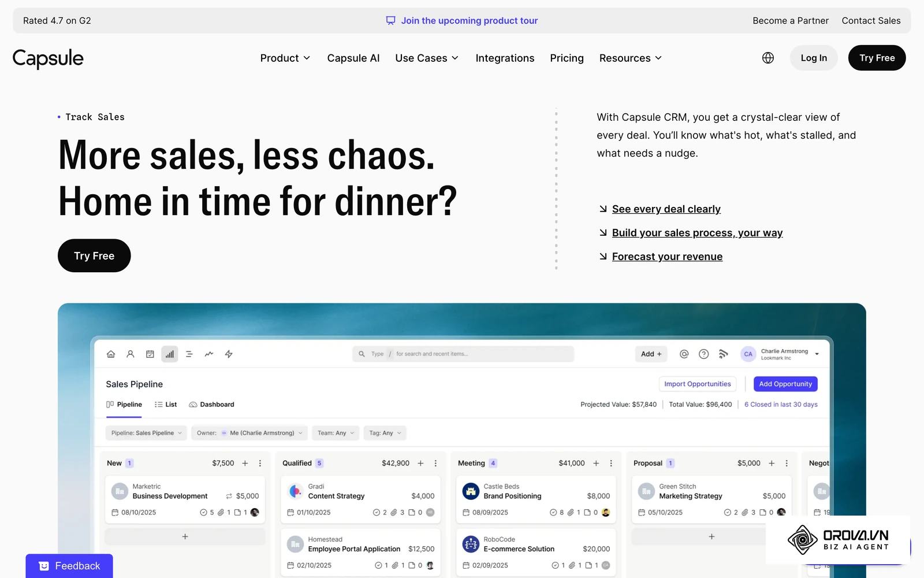Open the Forecast your revenue link
Screen dimensions: 924x578
pyautogui.click(x=667, y=257)
